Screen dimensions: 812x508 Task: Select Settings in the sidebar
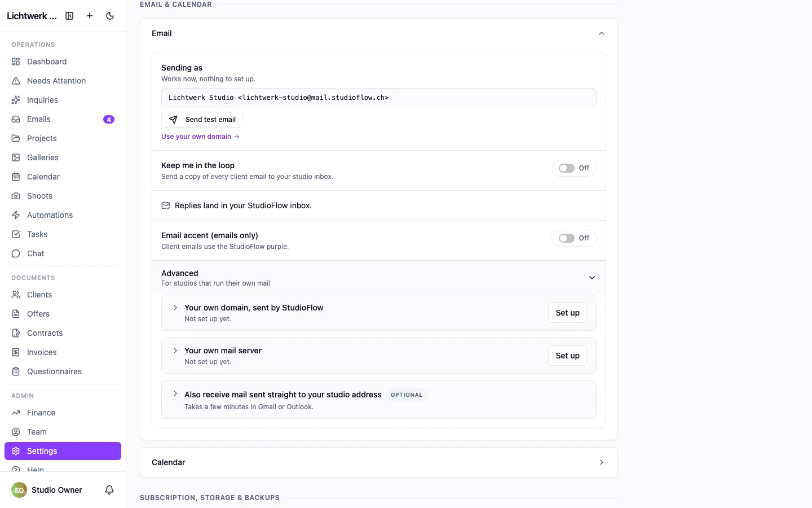pyautogui.click(x=63, y=451)
